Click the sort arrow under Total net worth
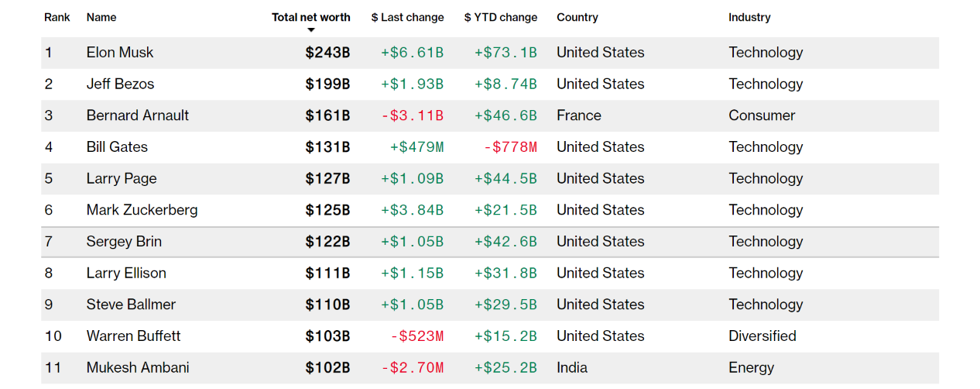The width and height of the screenshot is (980, 389). (311, 30)
